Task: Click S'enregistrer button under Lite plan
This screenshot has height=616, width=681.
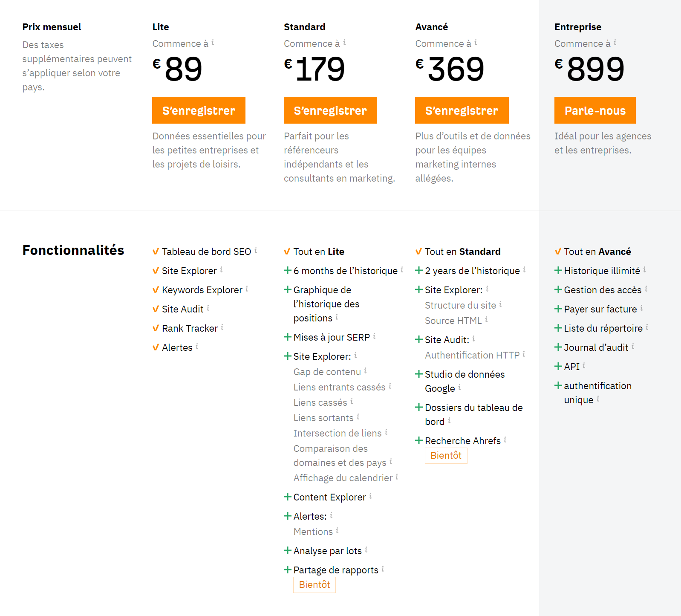Action: point(199,110)
